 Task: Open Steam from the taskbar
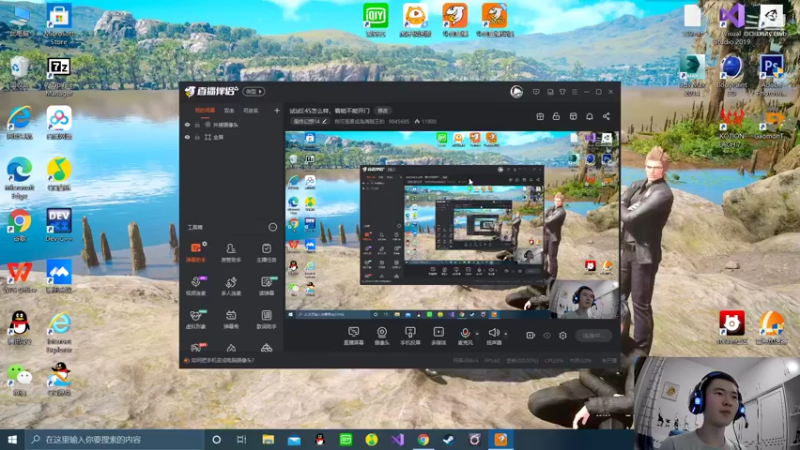coord(448,439)
